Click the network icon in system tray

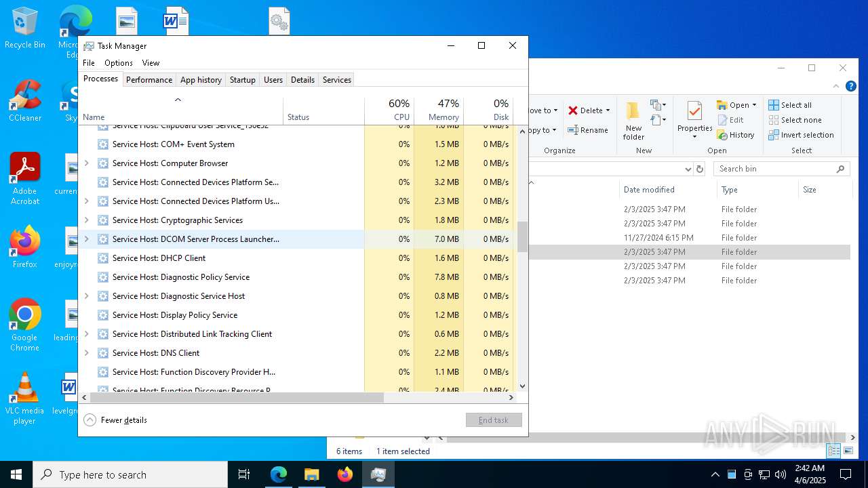(764, 474)
